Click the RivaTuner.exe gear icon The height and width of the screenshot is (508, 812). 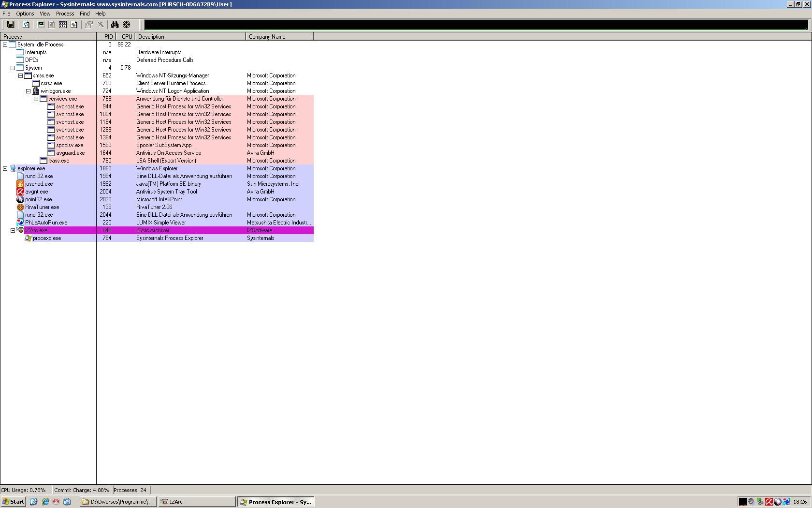tap(20, 207)
